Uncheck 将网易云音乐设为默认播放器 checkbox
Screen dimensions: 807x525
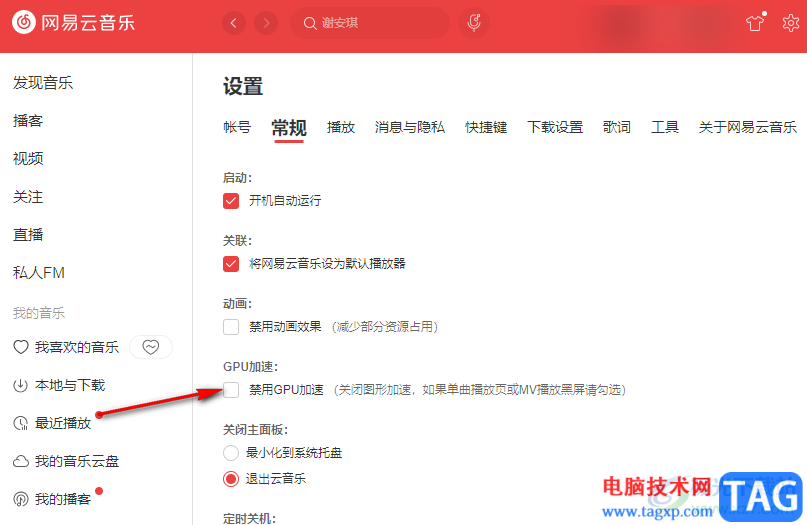pyautogui.click(x=231, y=264)
